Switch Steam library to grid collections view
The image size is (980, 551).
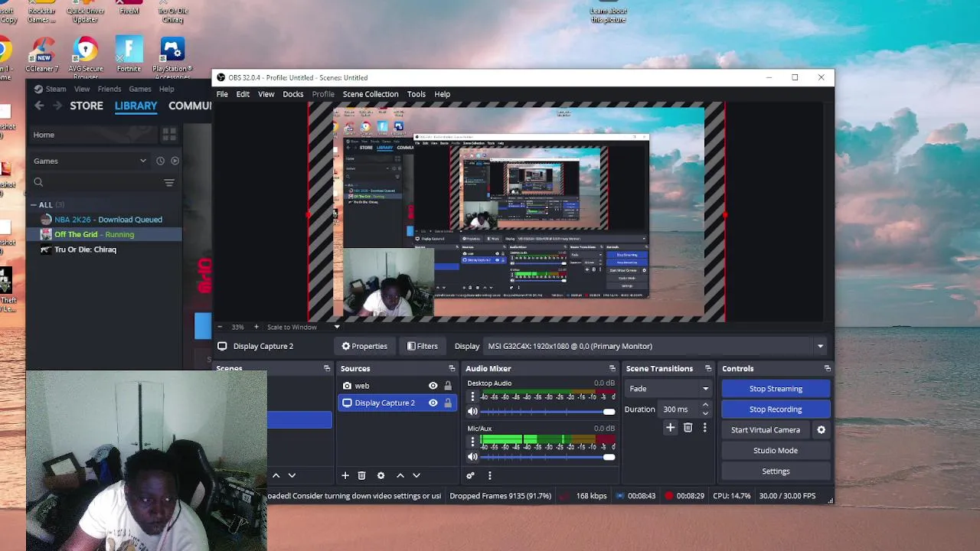point(169,135)
